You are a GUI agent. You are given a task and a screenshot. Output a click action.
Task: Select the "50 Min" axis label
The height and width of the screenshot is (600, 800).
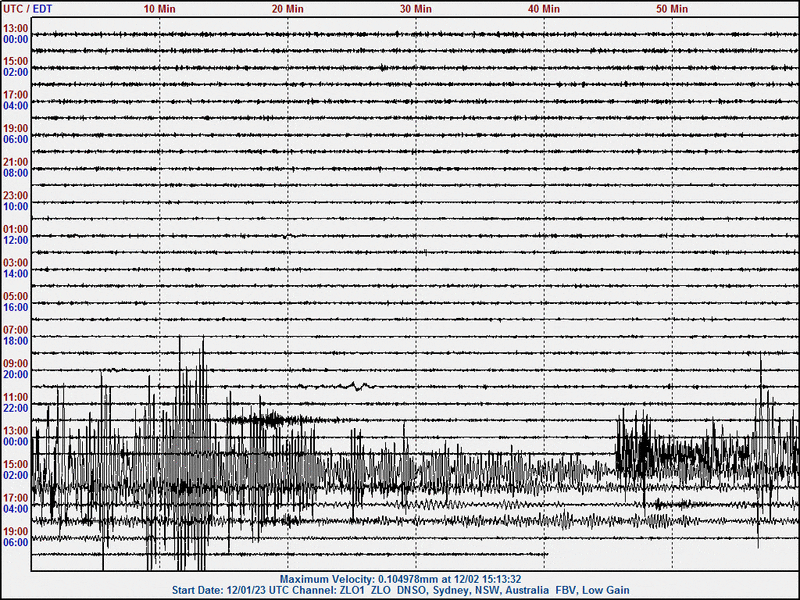672,9
